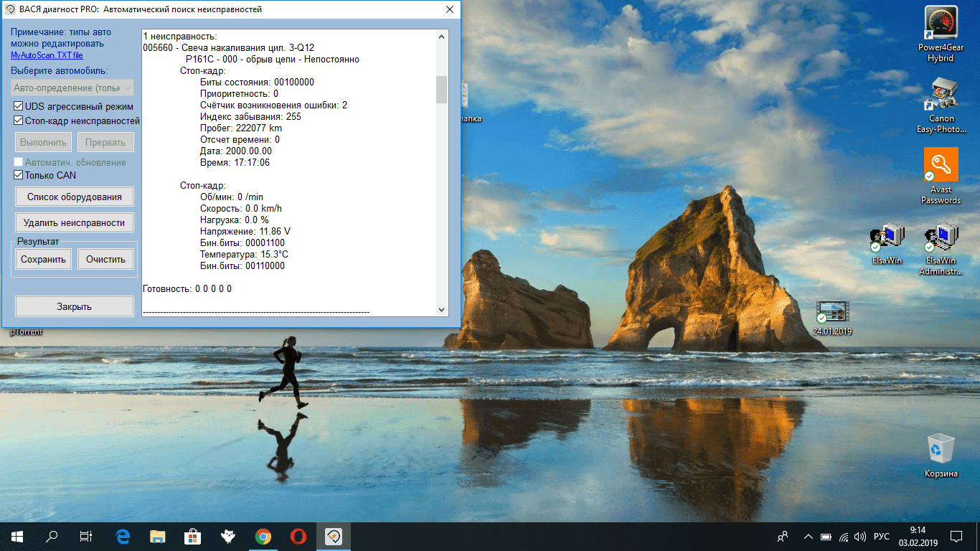Open the white bird app on taskbar
Image resolution: width=980 pixels, height=551 pixels.
click(228, 537)
